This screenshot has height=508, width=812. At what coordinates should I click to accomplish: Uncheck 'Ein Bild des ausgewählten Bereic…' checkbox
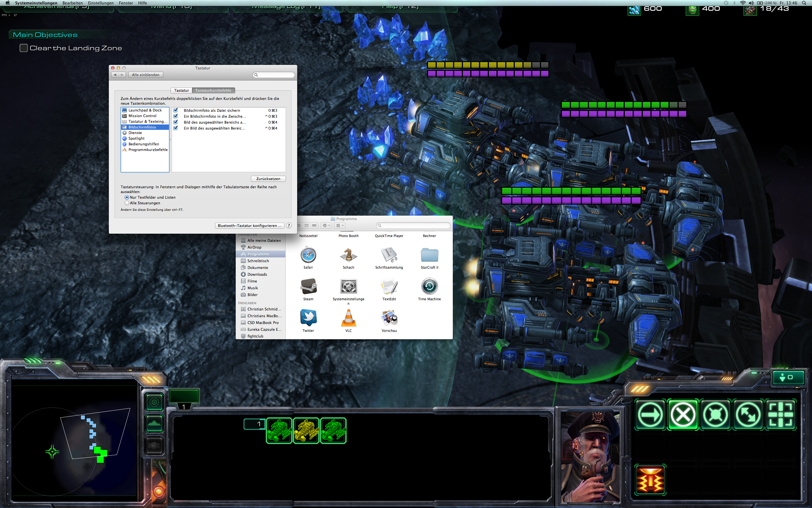click(x=175, y=128)
